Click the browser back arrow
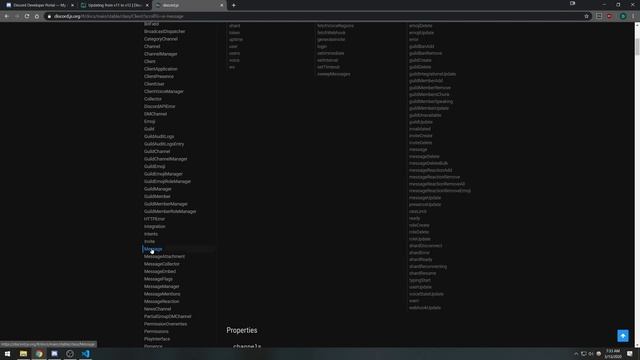 7,16
